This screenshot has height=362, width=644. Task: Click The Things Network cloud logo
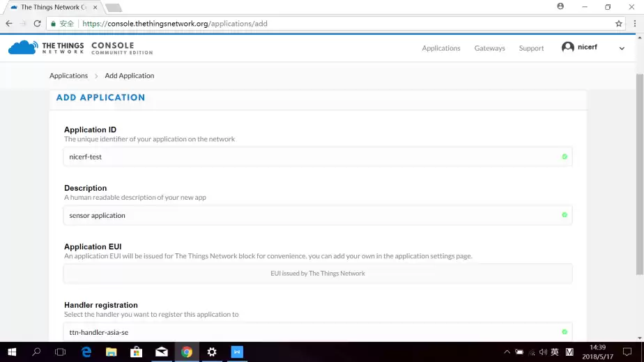coord(23,47)
